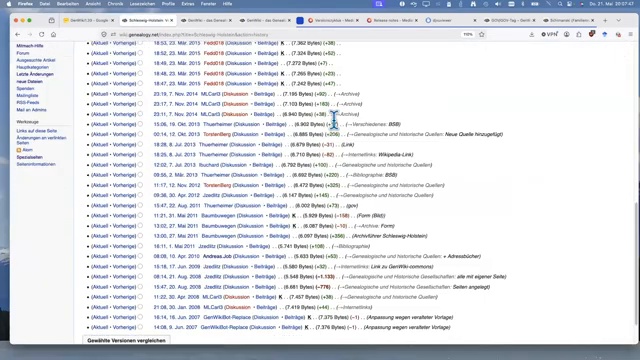The image size is (640, 360).
Task: Open the downloads panel icon
Action: 531,35
